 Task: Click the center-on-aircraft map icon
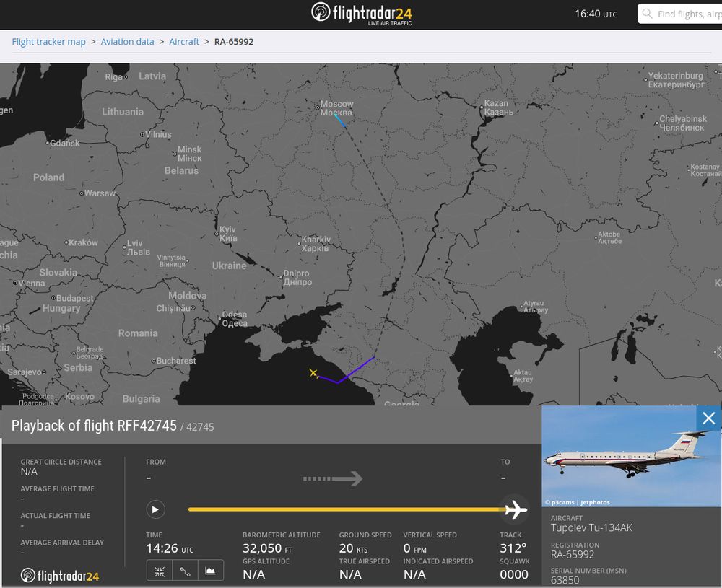(160, 571)
